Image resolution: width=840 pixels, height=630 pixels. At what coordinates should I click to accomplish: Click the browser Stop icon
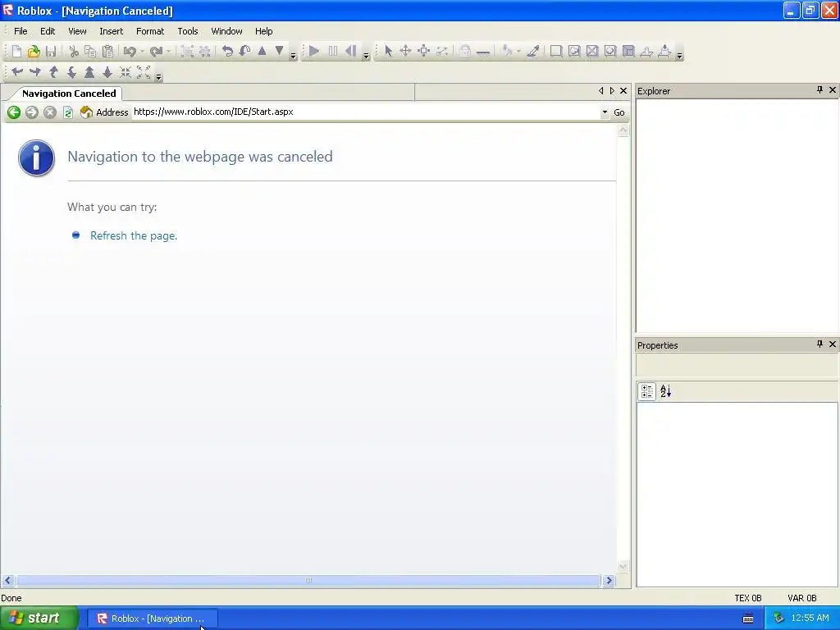coord(50,112)
